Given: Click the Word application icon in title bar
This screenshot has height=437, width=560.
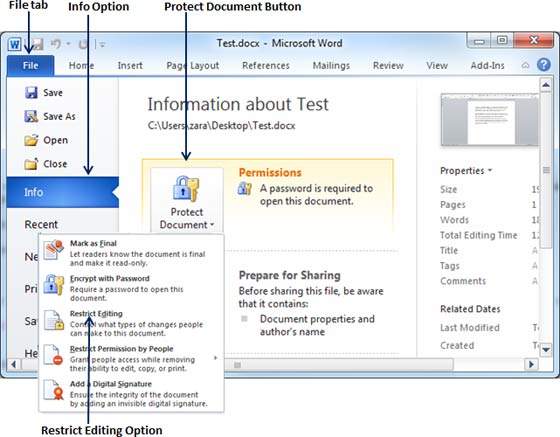Looking at the screenshot, I should pos(15,45).
